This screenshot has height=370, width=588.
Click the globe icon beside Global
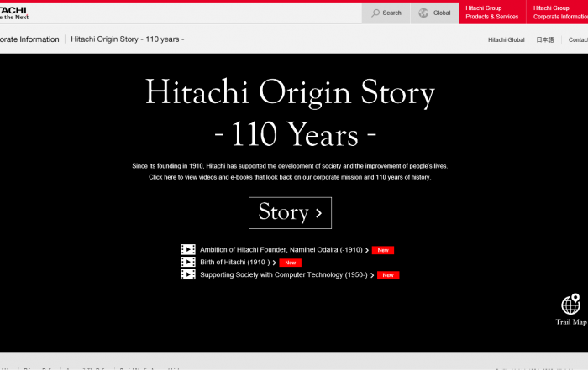(x=423, y=13)
